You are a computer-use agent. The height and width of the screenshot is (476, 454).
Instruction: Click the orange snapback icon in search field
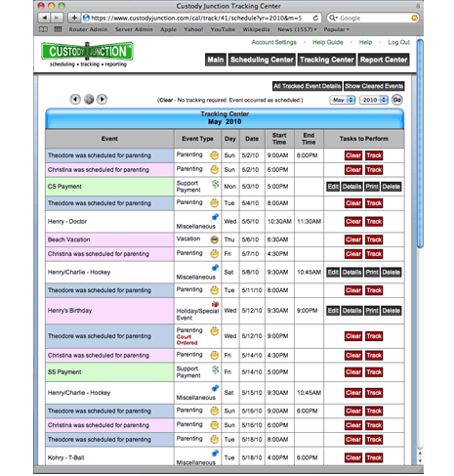[414, 18]
